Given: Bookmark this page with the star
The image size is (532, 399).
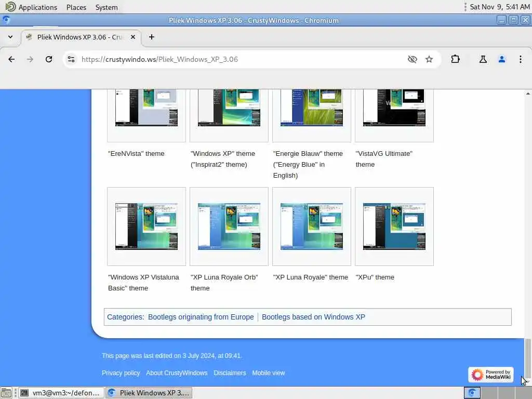Looking at the screenshot, I should [x=429, y=59].
